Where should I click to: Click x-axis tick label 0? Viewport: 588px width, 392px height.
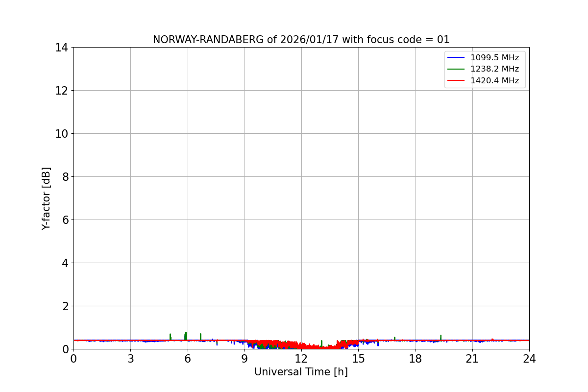click(73, 359)
